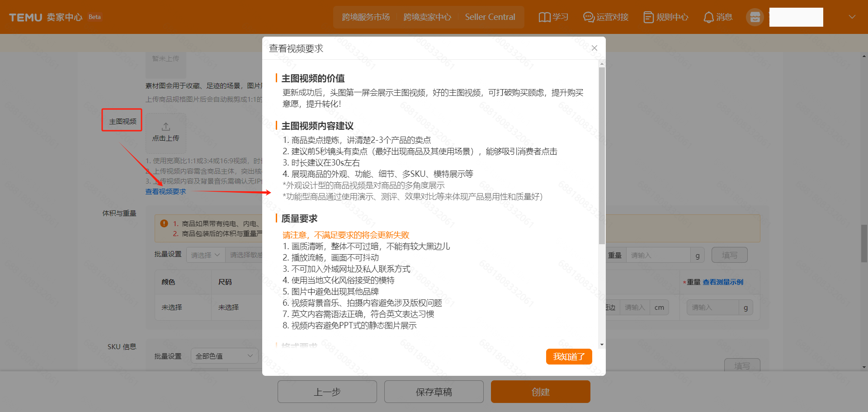The height and width of the screenshot is (412, 868).
Task: Click the 保存草稿 button
Action: tap(434, 392)
